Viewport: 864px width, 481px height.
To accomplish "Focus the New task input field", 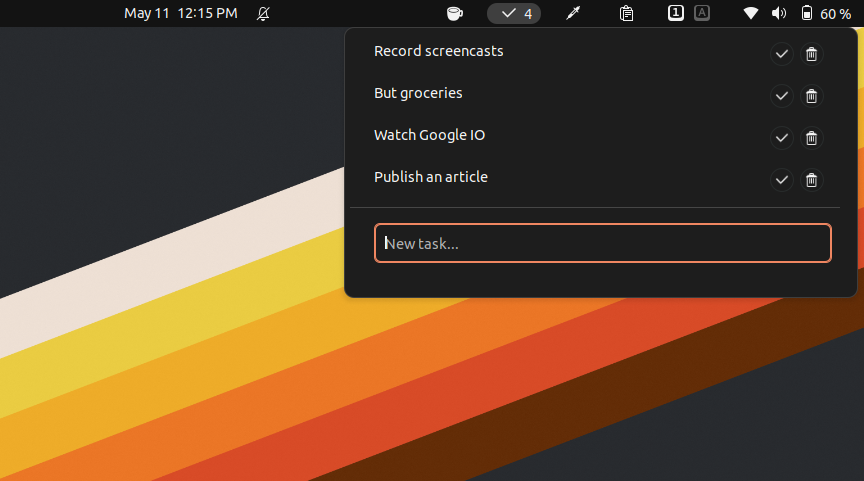I will click(602, 243).
